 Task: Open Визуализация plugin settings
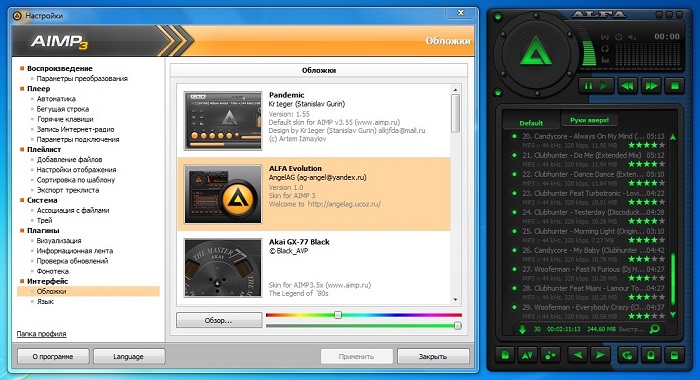pyautogui.click(x=59, y=241)
